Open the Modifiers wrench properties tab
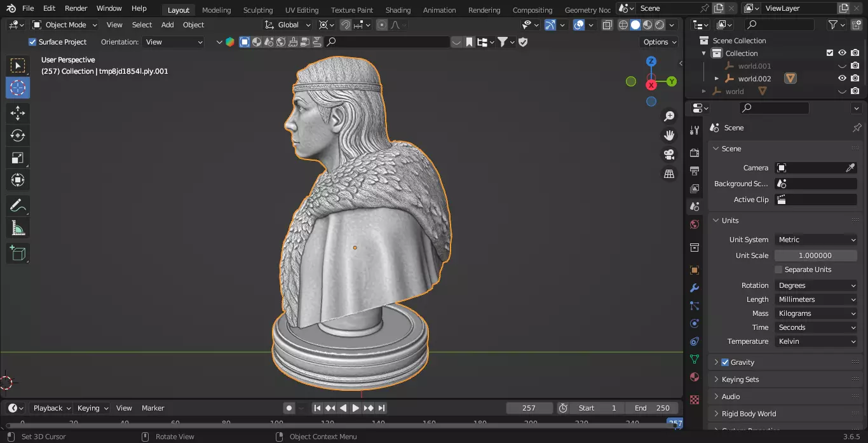 click(x=695, y=288)
